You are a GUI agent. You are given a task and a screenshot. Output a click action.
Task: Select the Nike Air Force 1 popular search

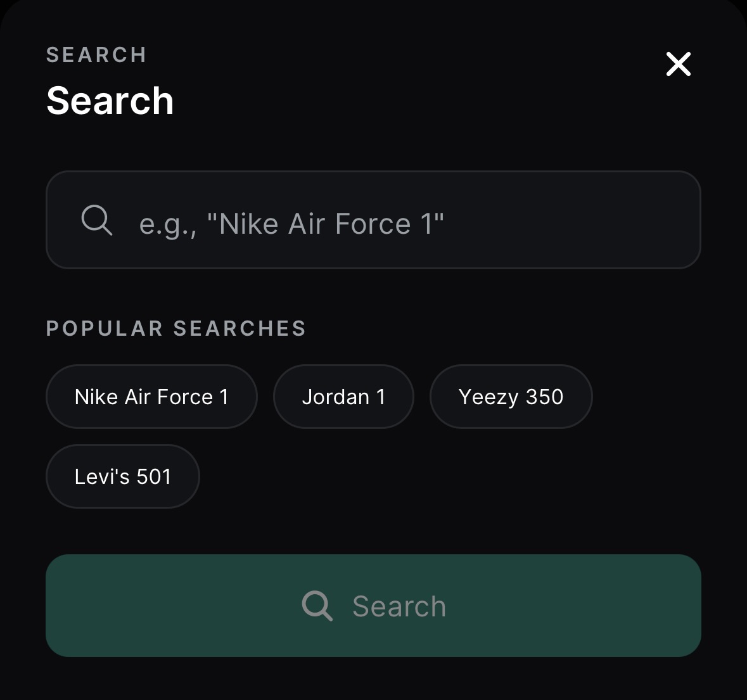tap(151, 397)
